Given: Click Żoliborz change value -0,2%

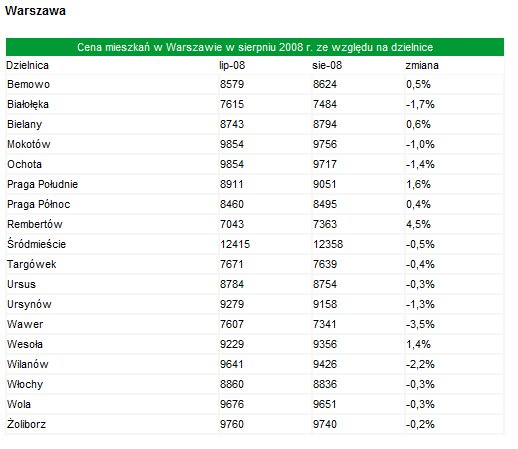Looking at the screenshot, I should (x=420, y=424).
